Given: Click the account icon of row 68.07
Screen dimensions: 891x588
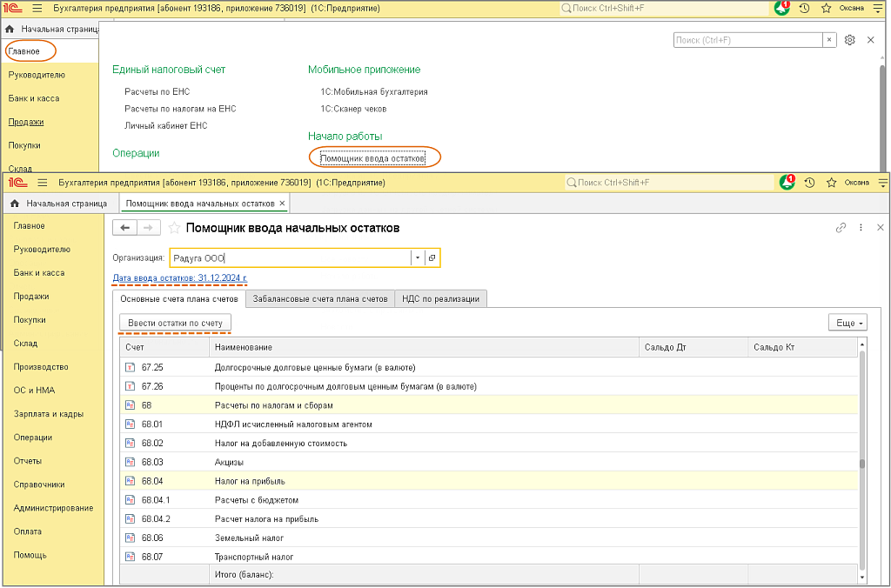Looking at the screenshot, I should click(131, 557).
